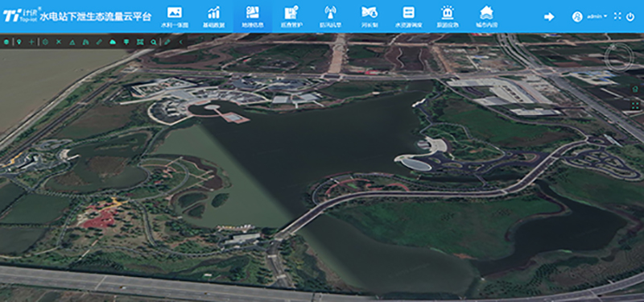
Task: Click the white right arrow in header
Action: coord(549,17)
